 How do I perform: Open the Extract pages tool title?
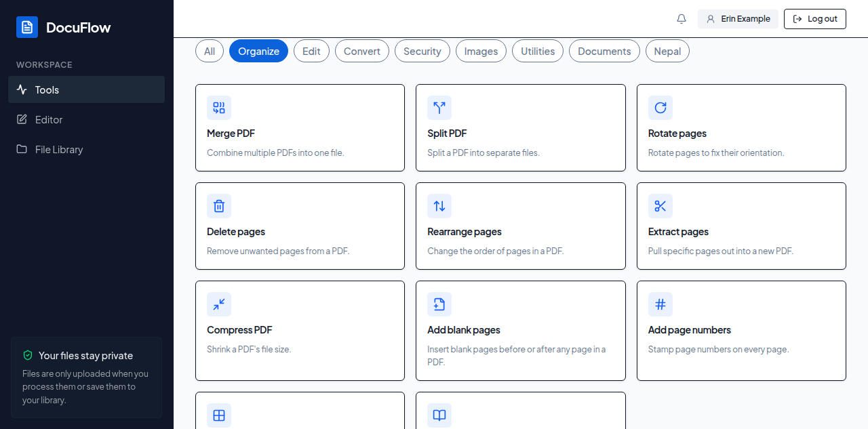tap(678, 232)
